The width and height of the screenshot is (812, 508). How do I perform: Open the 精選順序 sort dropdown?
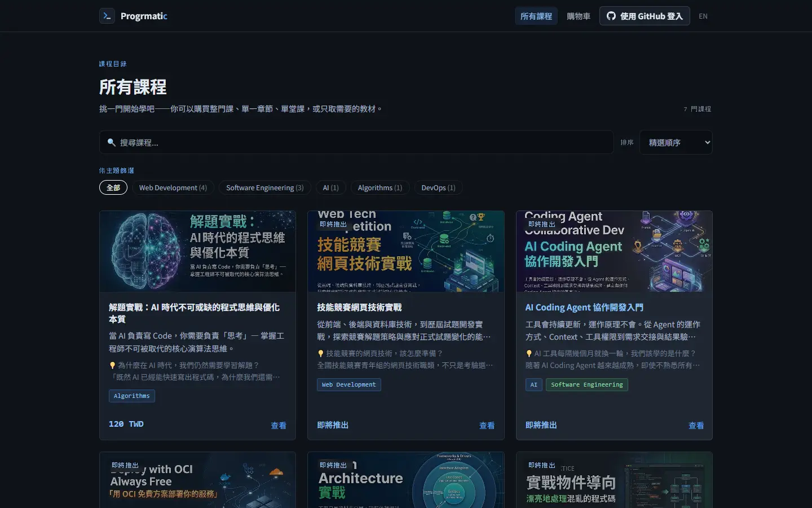coord(676,142)
